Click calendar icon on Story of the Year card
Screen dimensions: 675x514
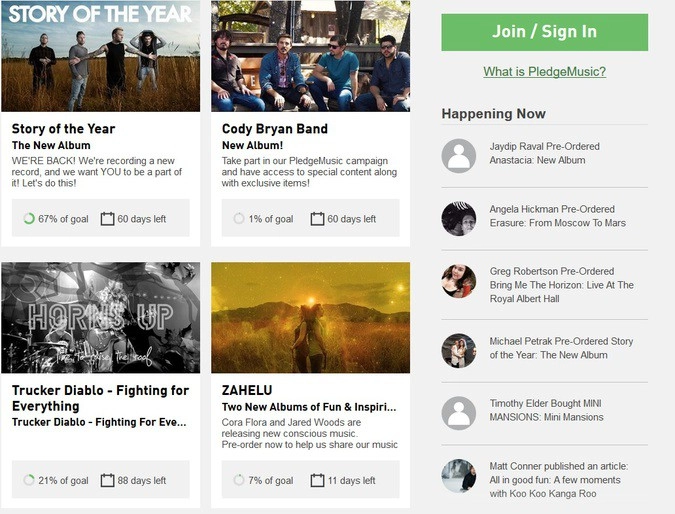click(107, 219)
